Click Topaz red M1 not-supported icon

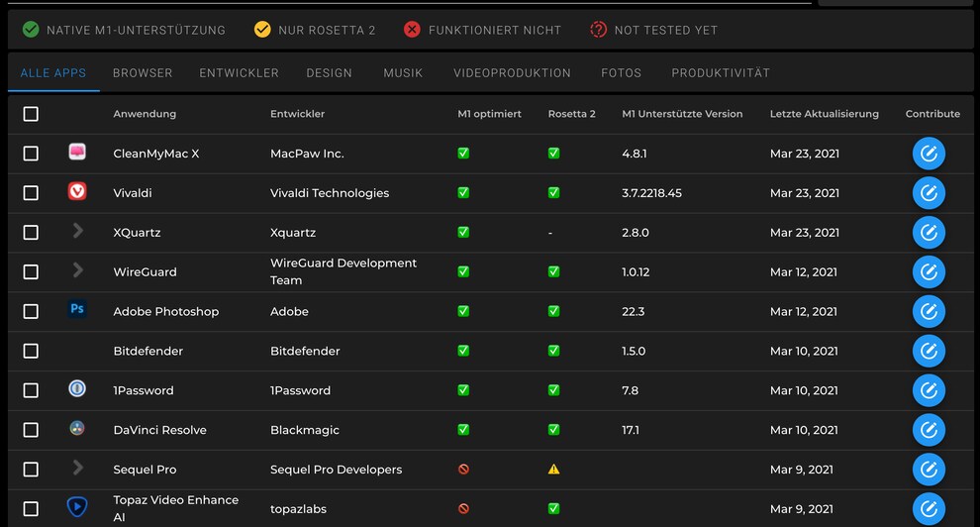(x=463, y=508)
